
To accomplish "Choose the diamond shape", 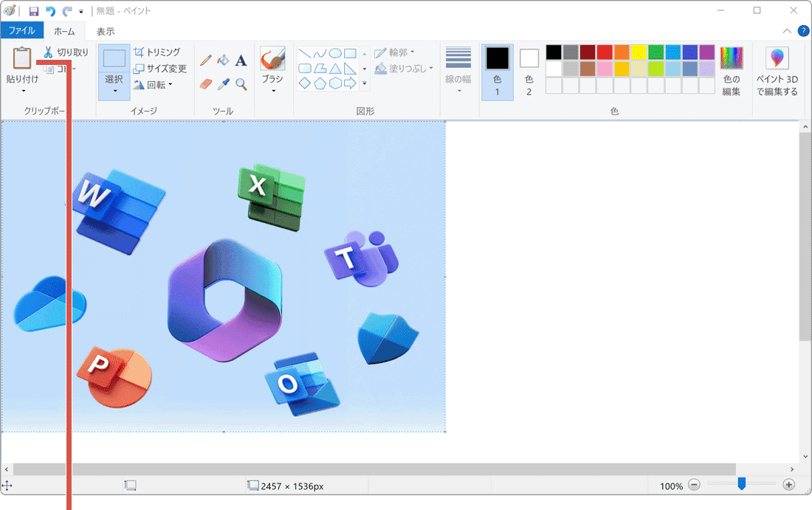I will pyautogui.click(x=304, y=83).
